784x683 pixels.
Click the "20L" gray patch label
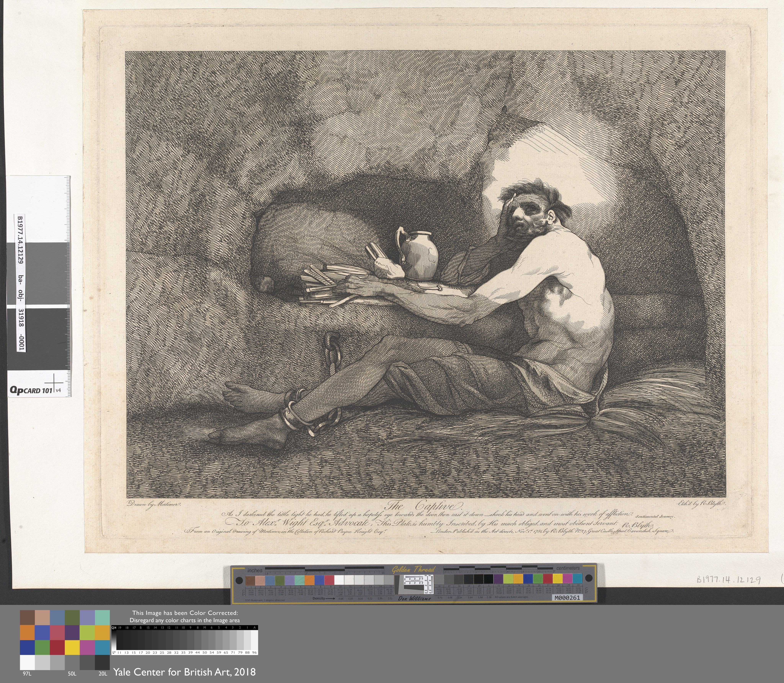[x=102, y=674]
